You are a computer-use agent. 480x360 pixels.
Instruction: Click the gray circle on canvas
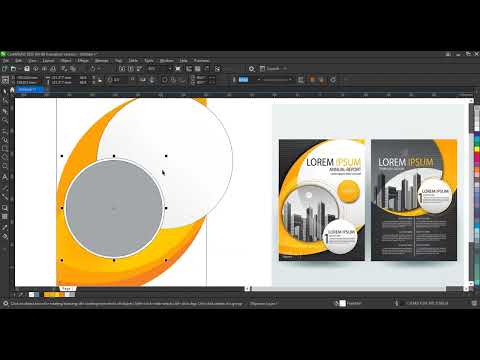click(x=114, y=208)
